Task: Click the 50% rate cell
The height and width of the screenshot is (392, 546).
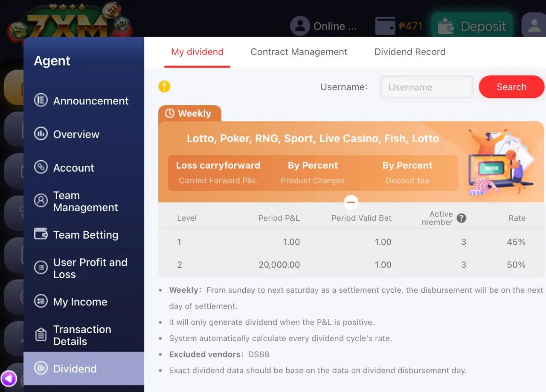Action: point(516,265)
